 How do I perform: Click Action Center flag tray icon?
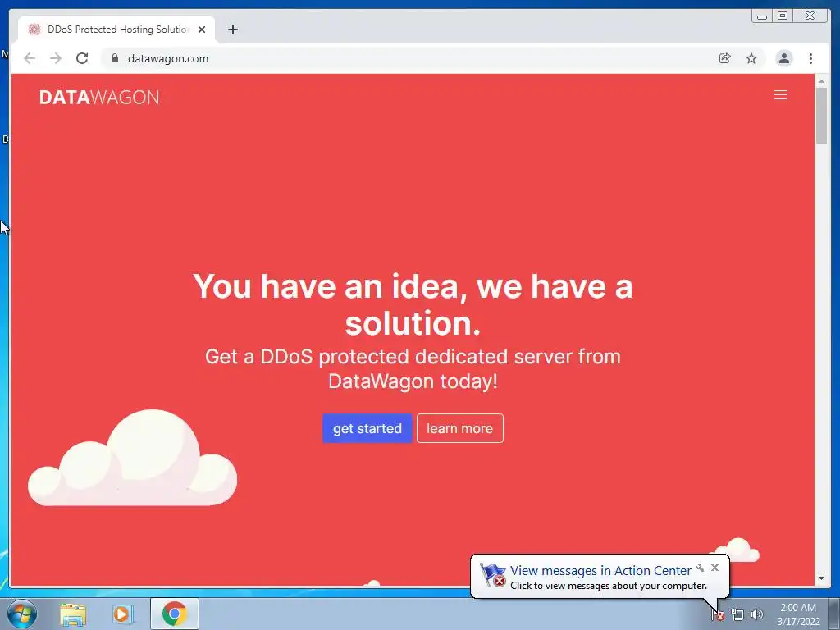(718, 615)
